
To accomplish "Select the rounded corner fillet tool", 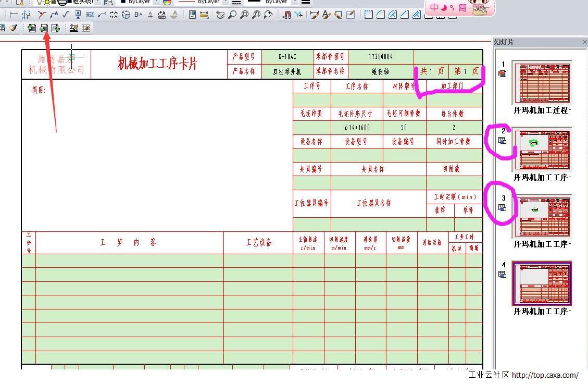I will coord(381,15).
